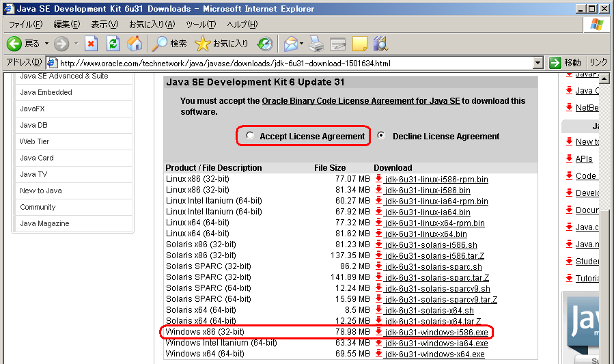The image size is (614, 364).
Task: Click the "78.98 MB" file size
Action: pyautogui.click(x=352, y=332)
